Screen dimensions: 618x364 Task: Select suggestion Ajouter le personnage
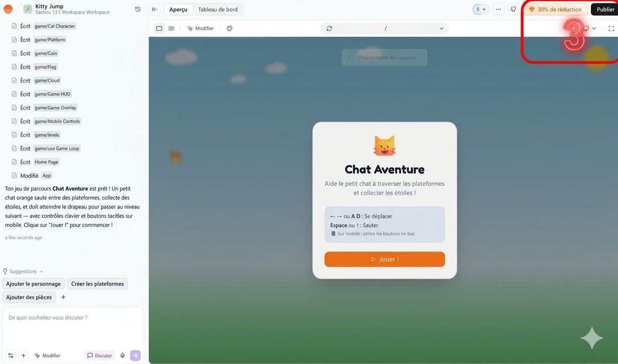tap(33, 284)
